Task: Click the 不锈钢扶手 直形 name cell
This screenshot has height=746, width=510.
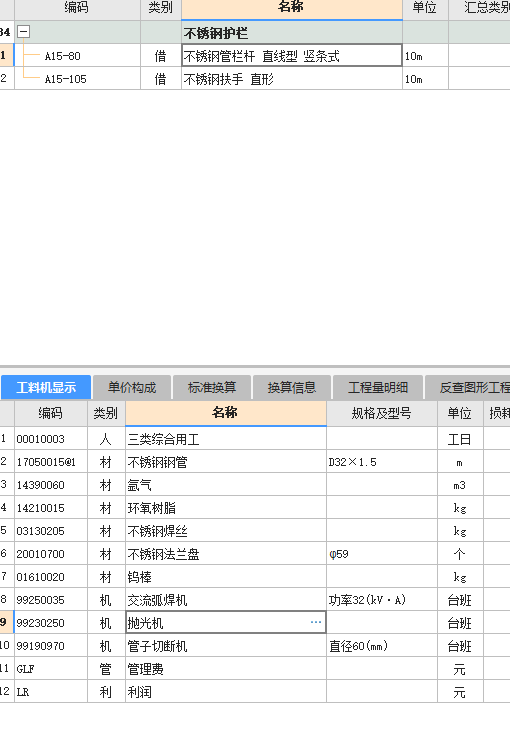Action: coord(292,79)
